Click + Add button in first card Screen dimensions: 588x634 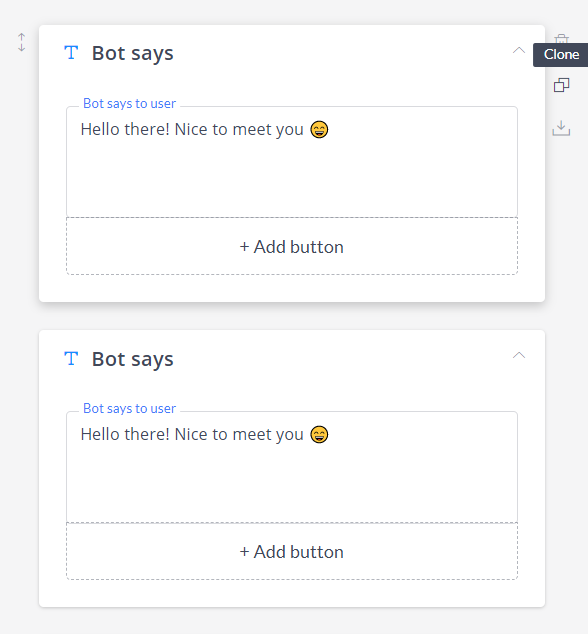(x=292, y=246)
